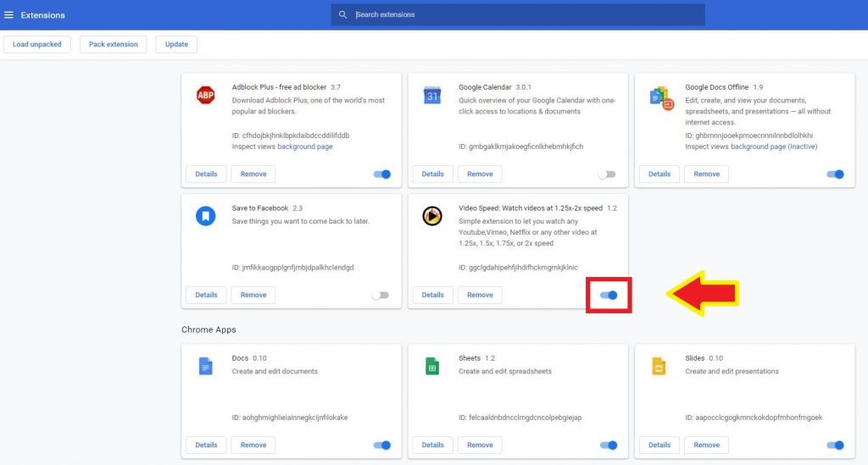The width and height of the screenshot is (868, 465).
Task: Click the Extensions page title
Action: click(42, 15)
